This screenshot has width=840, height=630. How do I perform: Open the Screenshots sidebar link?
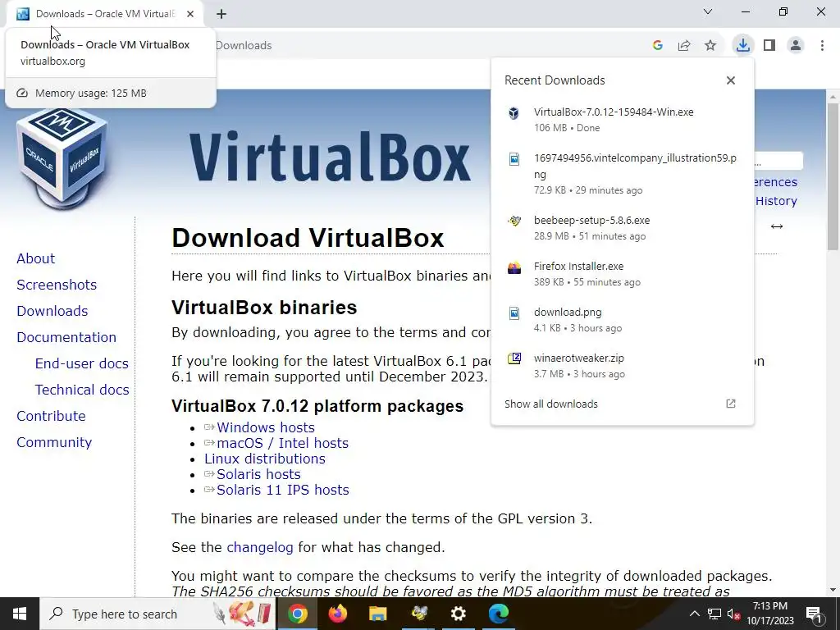pyautogui.click(x=57, y=285)
